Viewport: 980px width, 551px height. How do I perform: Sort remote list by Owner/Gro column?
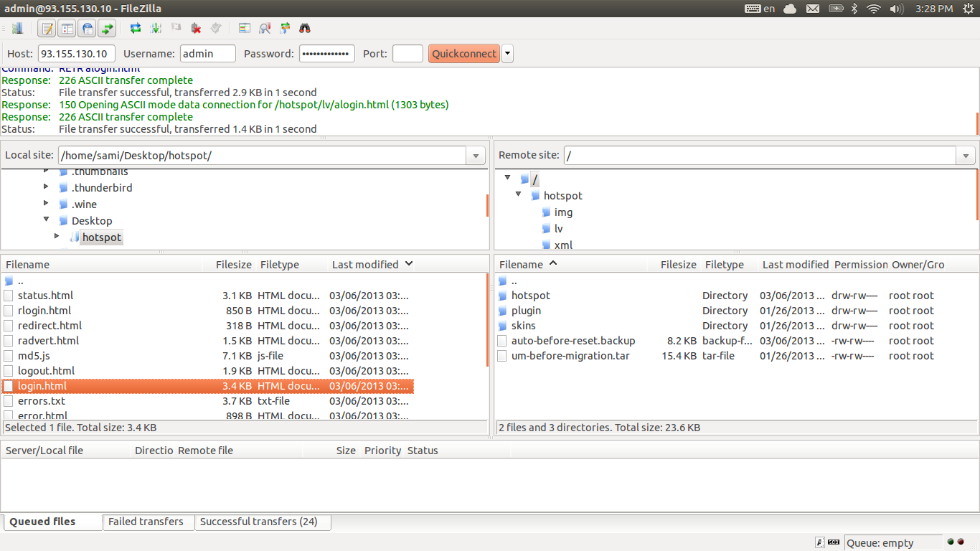tap(918, 265)
